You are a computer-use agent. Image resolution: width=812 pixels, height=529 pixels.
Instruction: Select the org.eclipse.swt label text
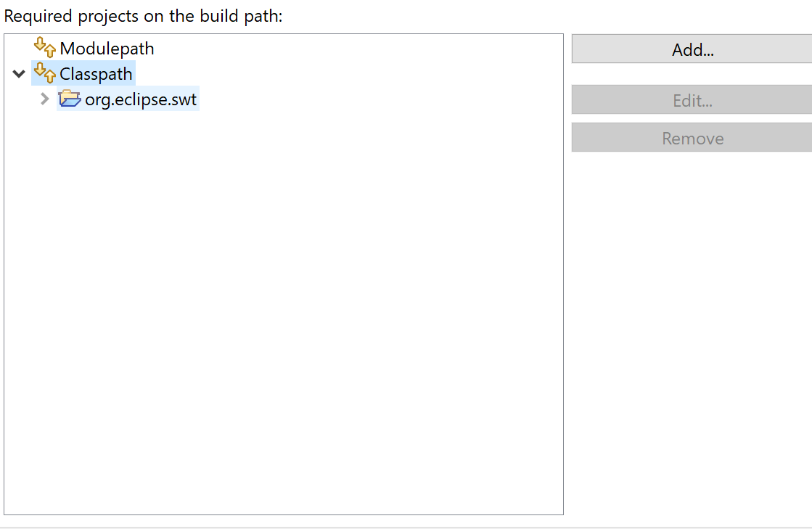tap(141, 99)
